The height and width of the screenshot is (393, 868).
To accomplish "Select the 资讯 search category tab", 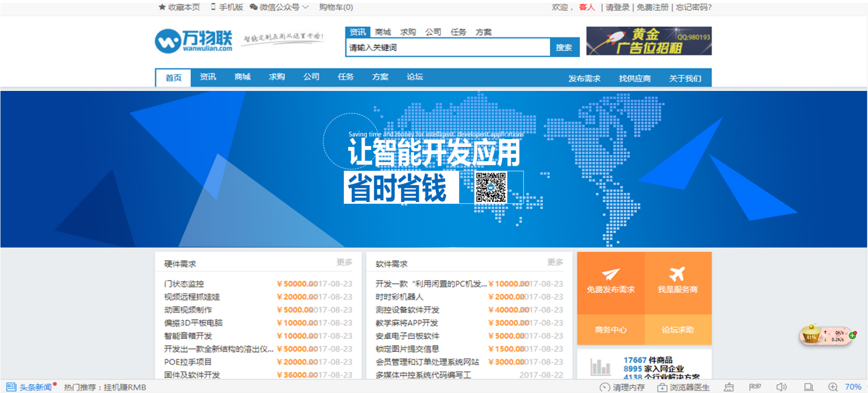I will (x=358, y=32).
